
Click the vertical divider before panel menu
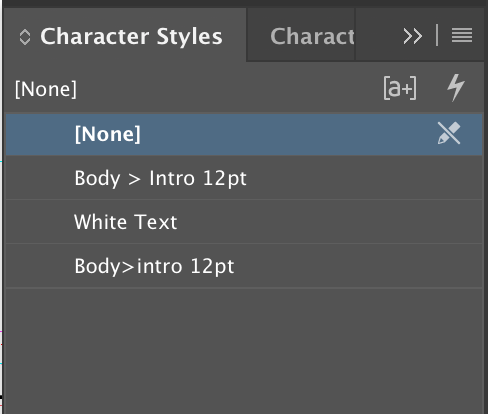437,35
